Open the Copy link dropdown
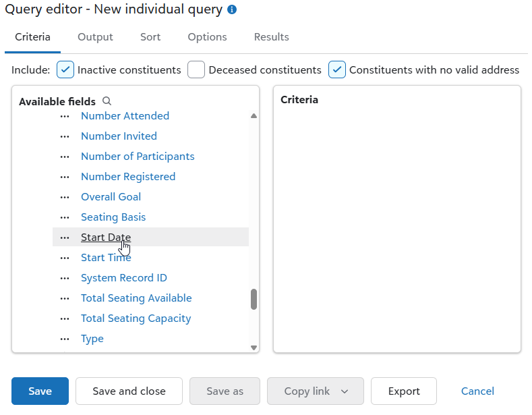 pyautogui.click(x=315, y=391)
